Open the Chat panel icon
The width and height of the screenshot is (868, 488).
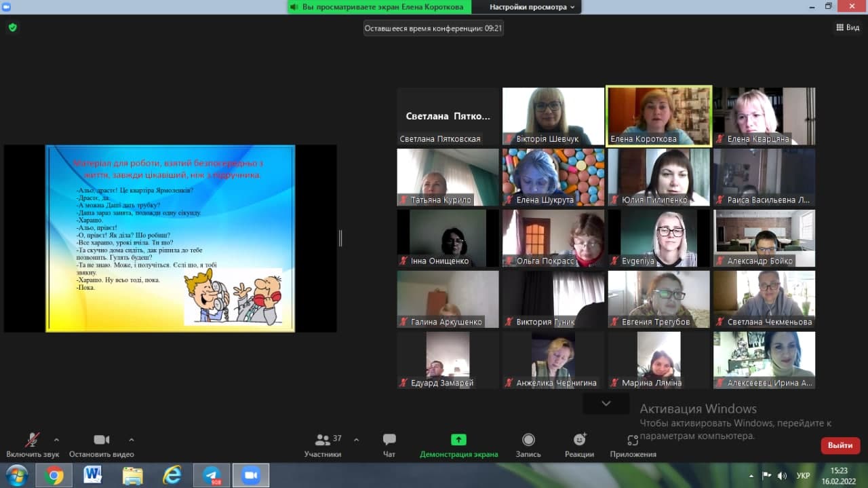389,440
